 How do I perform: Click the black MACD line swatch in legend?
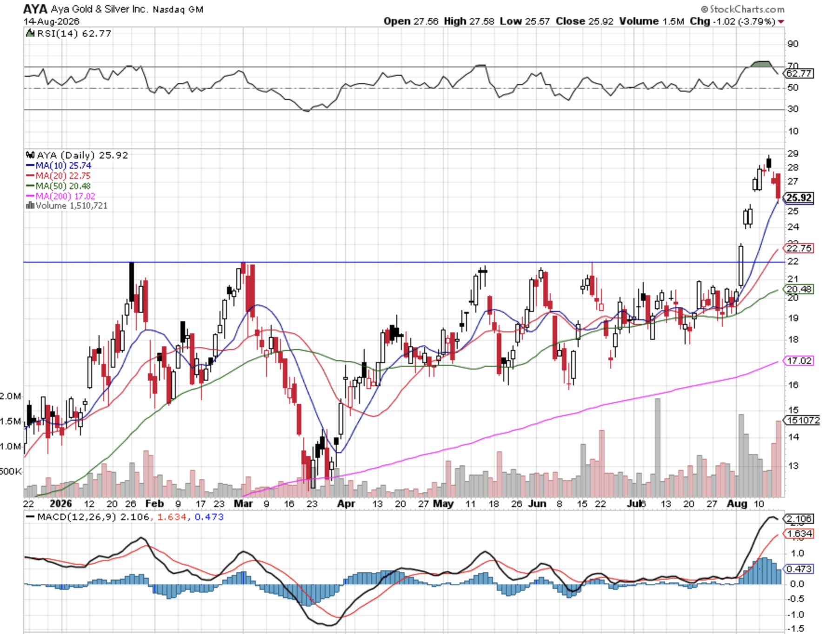click(x=30, y=517)
